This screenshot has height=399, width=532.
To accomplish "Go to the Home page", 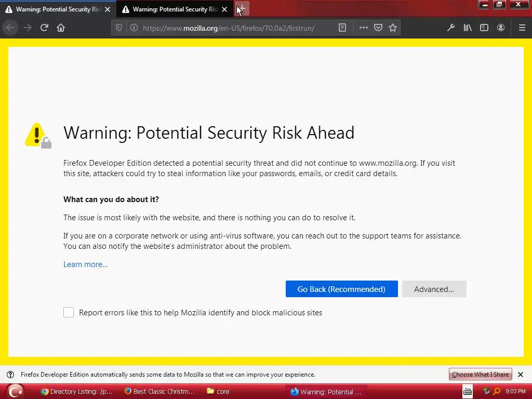I will point(61,28).
